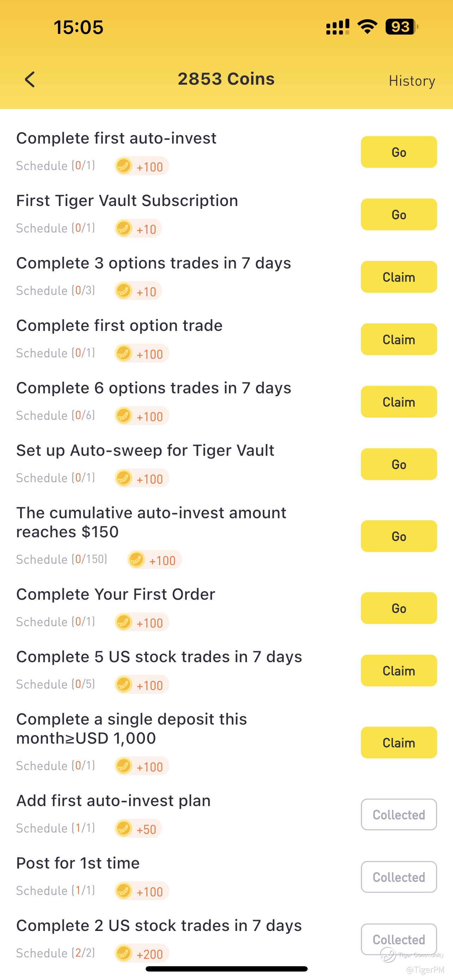Image resolution: width=453 pixels, height=980 pixels.
Task: Tap coin icon for first option trade
Action: click(123, 353)
